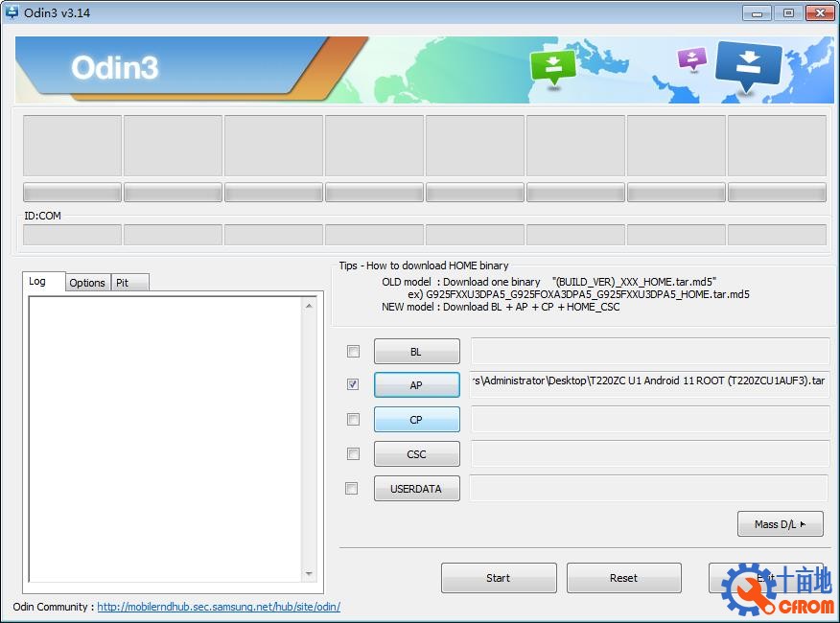The width and height of the screenshot is (840, 623).
Task: Uncheck the AP file checkbox
Action: [x=353, y=384]
